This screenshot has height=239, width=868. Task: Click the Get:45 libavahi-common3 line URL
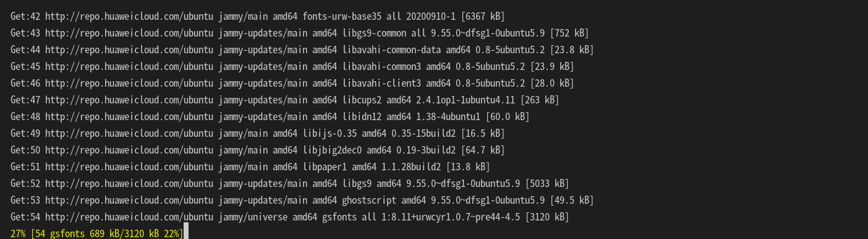[129, 67]
